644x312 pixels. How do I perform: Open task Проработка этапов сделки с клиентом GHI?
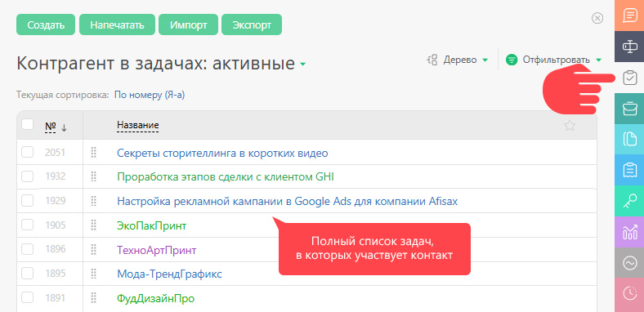tap(226, 177)
